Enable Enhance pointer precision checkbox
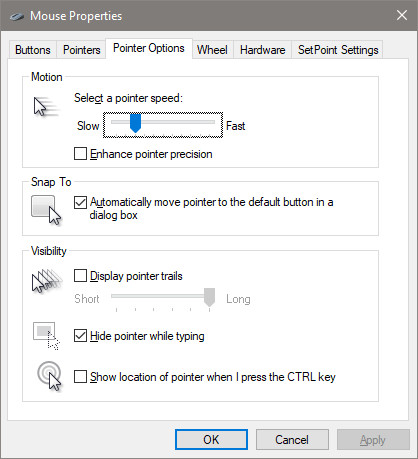The width and height of the screenshot is (418, 459). click(80, 154)
